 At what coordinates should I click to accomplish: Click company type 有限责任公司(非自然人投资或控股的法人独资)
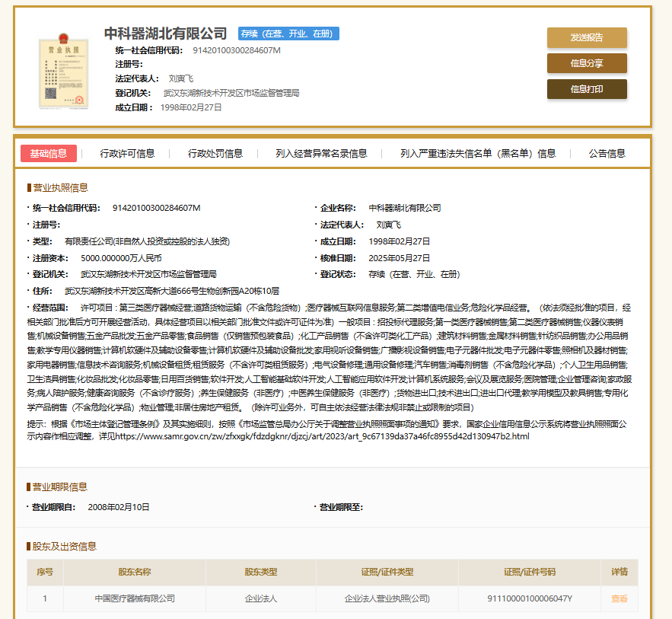point(148,241)
